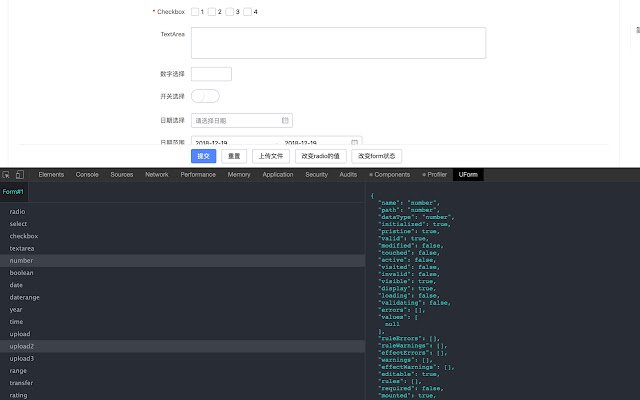Switch to the Security tab
Viewport: 640px width, 400px height.
click(x=316, y=175)
